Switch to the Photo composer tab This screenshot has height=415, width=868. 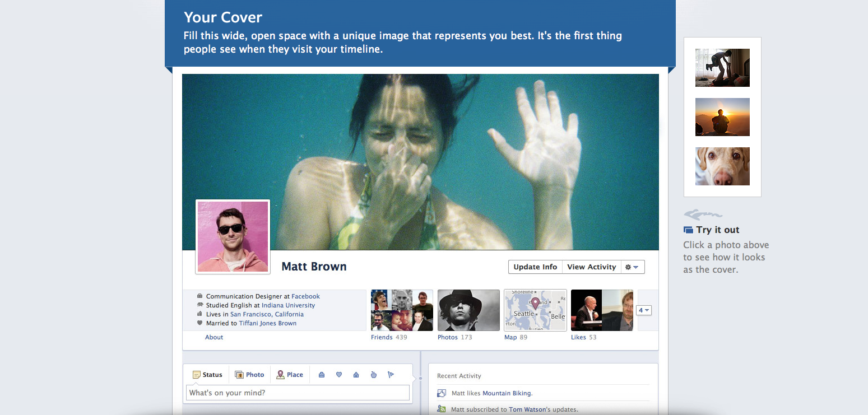[249, 375]
